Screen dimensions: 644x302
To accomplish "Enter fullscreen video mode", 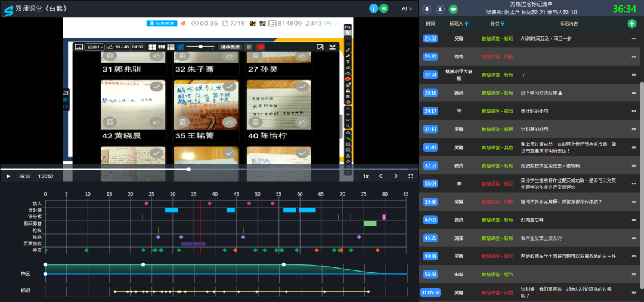I will pyautogui.click(x=410, y=177).
